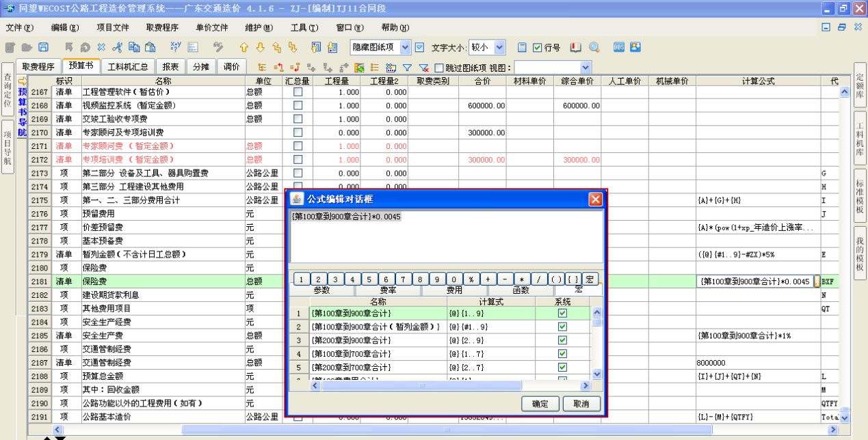Enable the 跳过图纸项 checkbox
The height and width of the screenshot is (440, 868).
click(x=439, y=68)
